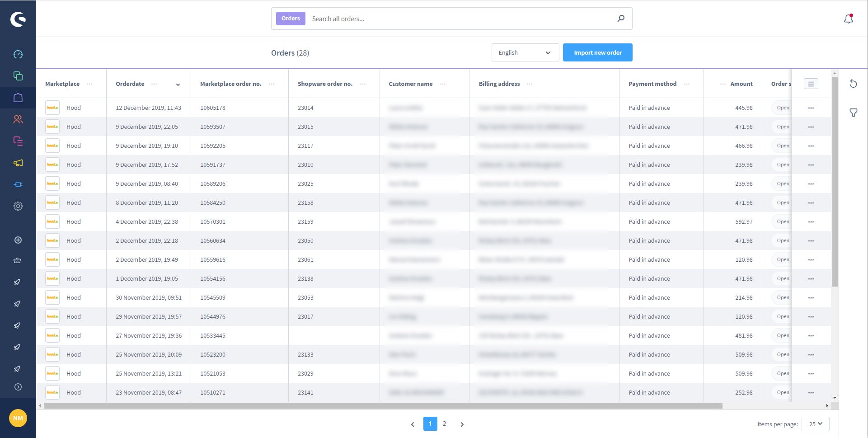
Task: Sort by Billing address column header
Action: [499, 84]
